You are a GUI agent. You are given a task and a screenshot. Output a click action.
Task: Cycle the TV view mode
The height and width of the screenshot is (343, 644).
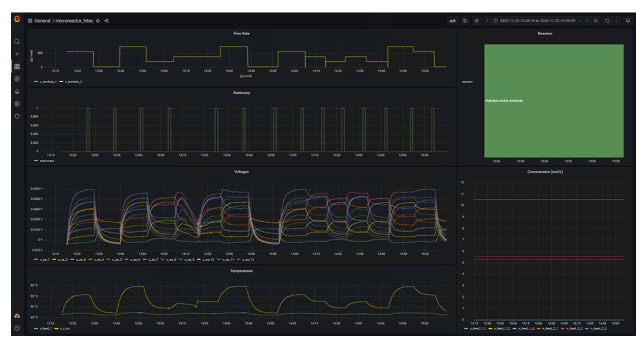pyautogui.click(x=628, y=21)
